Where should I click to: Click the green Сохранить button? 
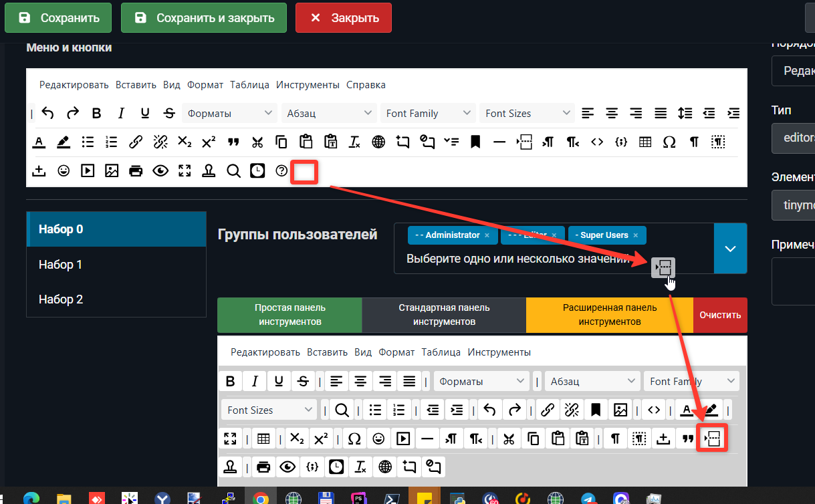(x=57, y=17)
